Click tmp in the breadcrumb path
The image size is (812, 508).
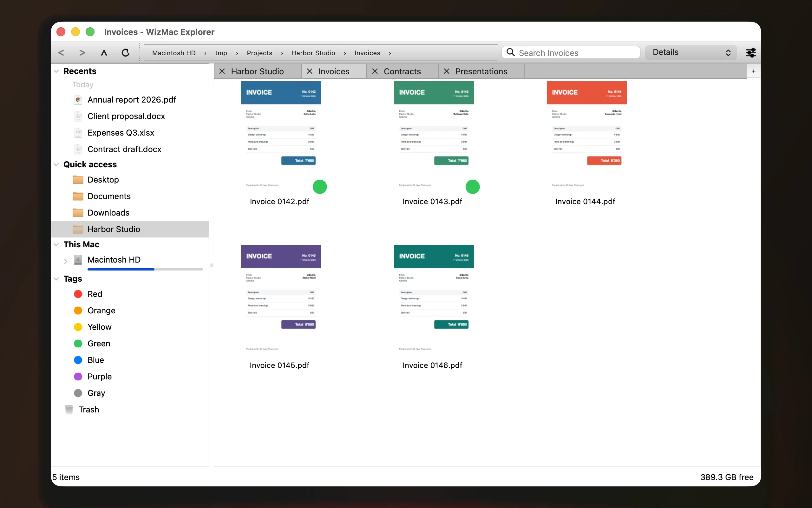[x=221, y=53]
